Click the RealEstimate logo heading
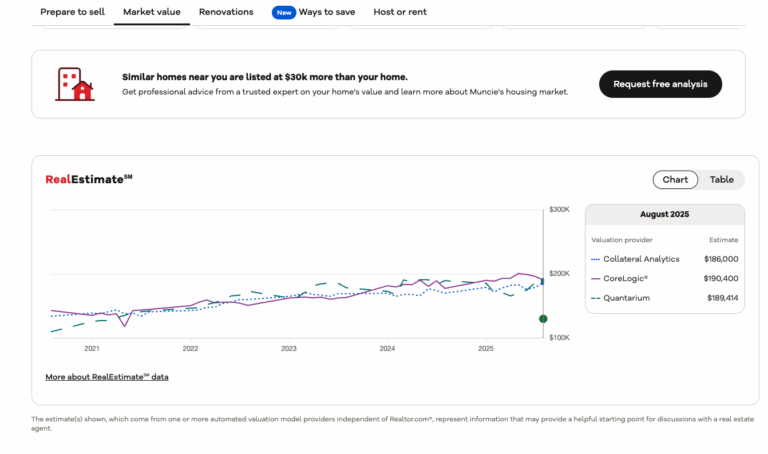Screen dimensions: 768x454 point(89,179)
